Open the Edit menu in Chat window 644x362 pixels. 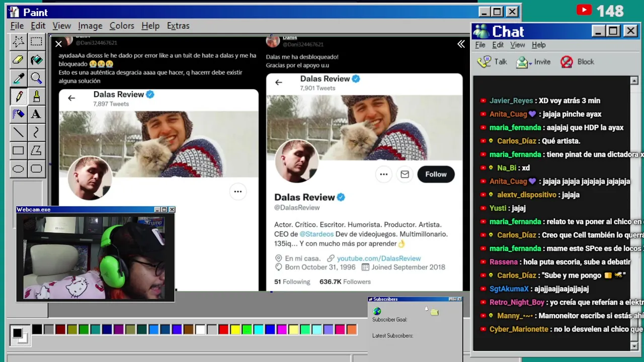pyautogui.click(x=498, y=45)
